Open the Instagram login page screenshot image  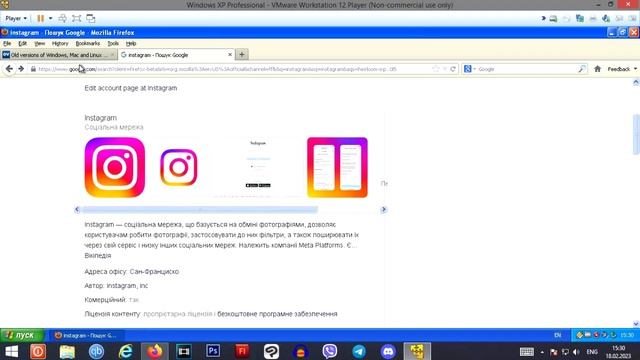click(x=258, y=167)
